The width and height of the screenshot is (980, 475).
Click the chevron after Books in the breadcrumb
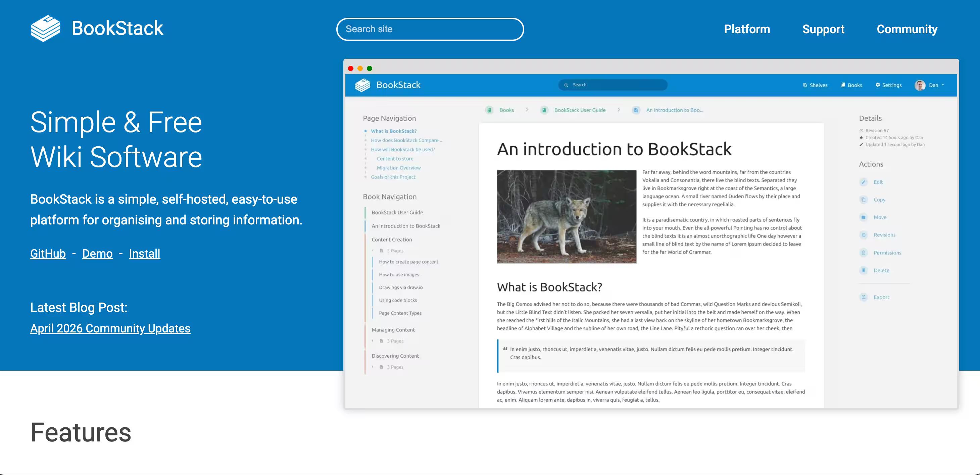tap(527, 110)
